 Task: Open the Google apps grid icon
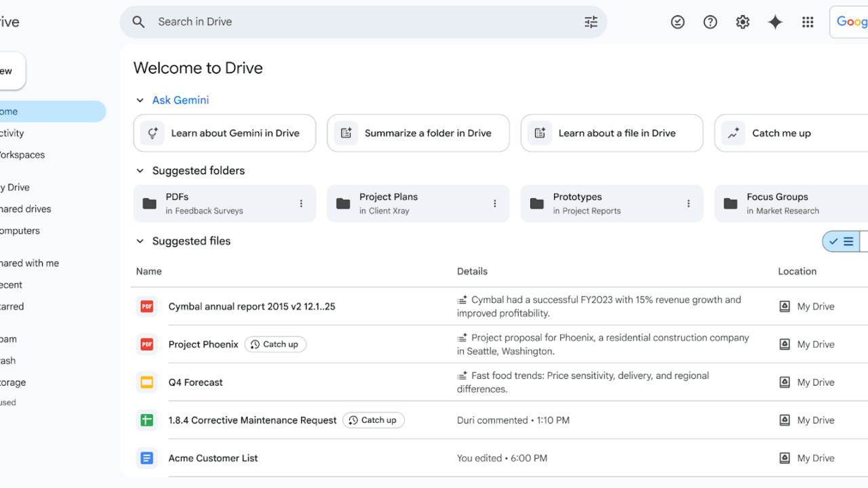tap(808, 22)
